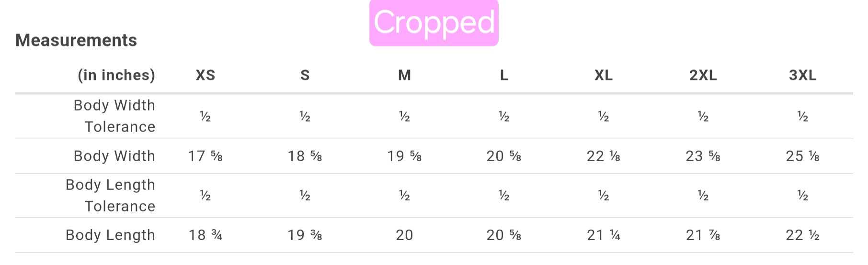Select the S size column header

click(x=305, y=75)
